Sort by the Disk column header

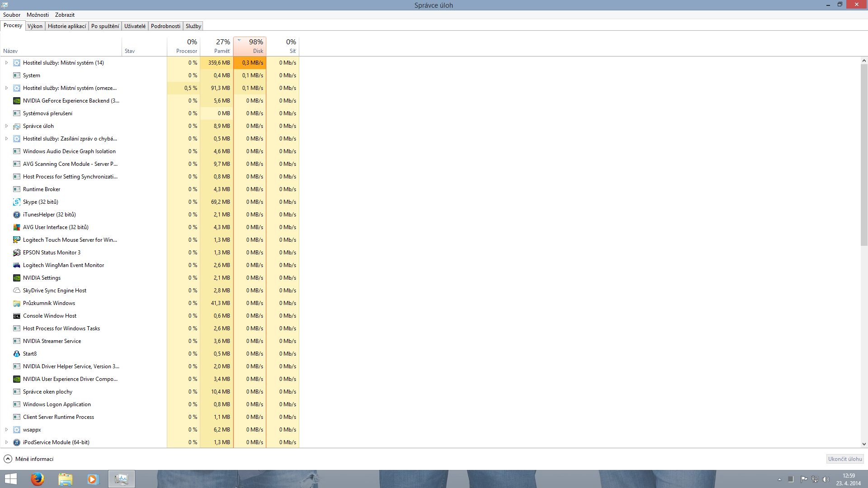[x=250, y=47]
